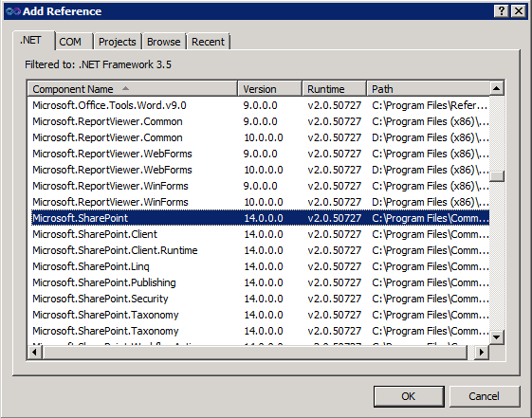
Task: Sort by Component Name column header
Action: point(132,89)
